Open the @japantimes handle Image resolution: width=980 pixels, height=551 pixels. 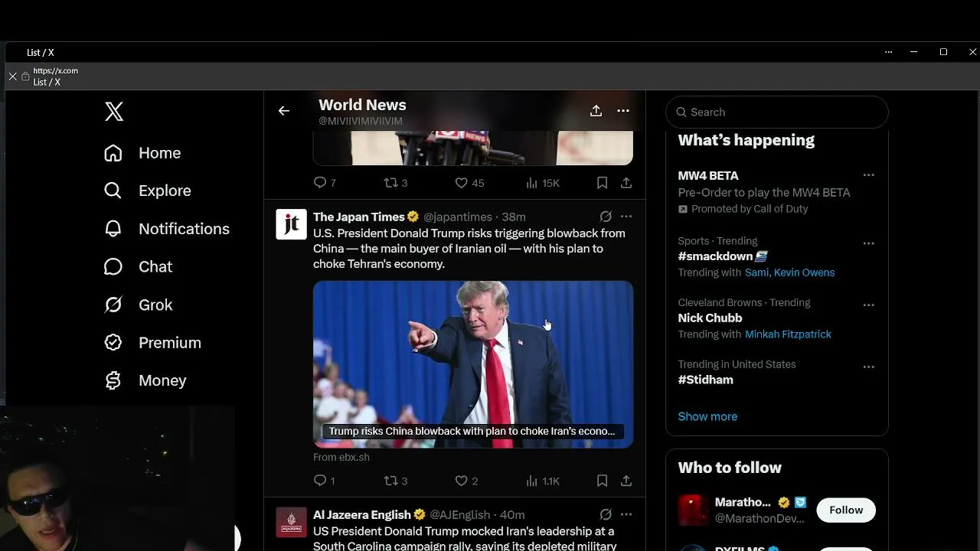[x=458, y=217]
